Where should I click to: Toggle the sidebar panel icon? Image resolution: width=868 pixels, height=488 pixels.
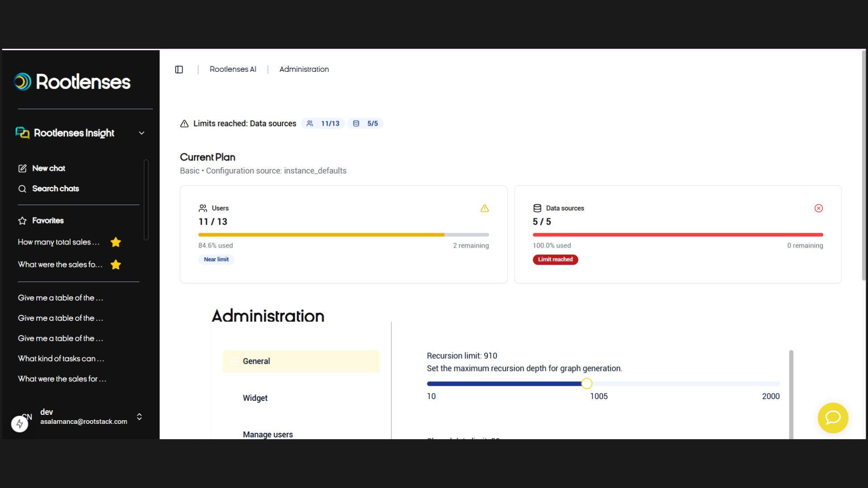179,70
